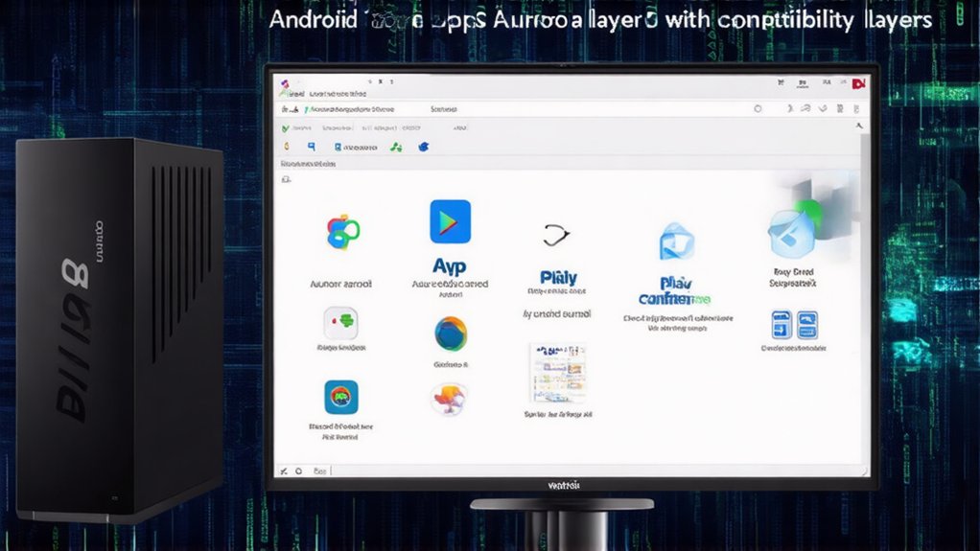The image size is (980, 551).
Task: Click the "Plaly" app title text
Action: coord(558,277)
